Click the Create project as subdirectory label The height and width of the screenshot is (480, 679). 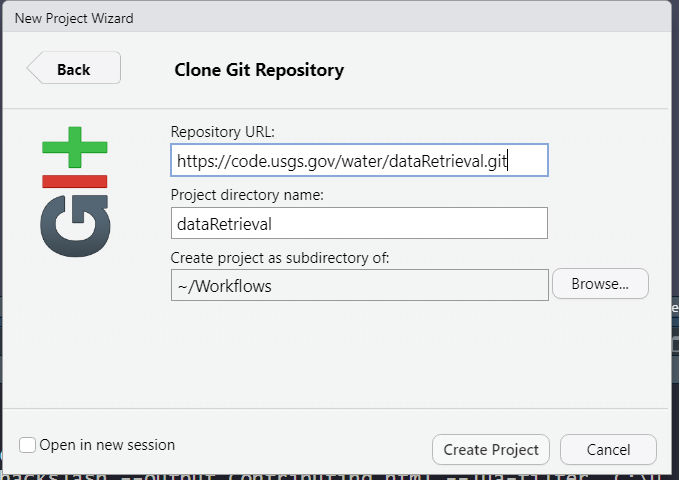[x=280, y=257]
